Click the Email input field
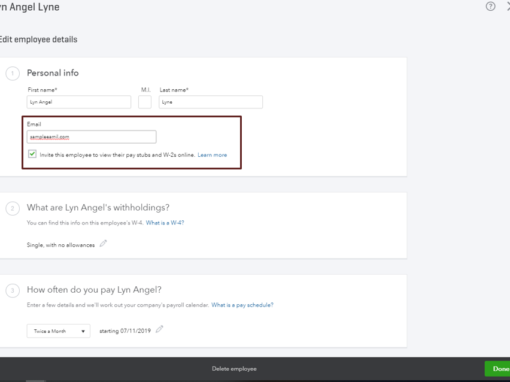 coord(91,137)
